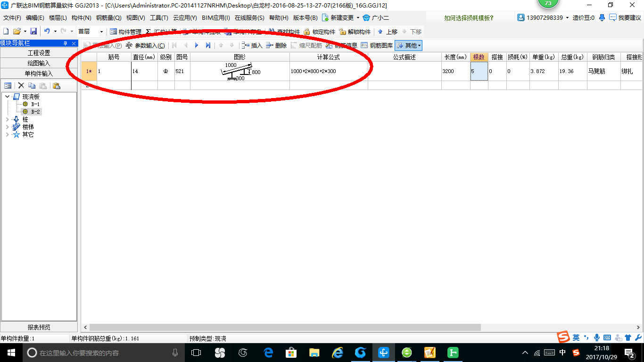Click 上移 move up button
Viewport: 644px width, 362px height.
(388, 32)
